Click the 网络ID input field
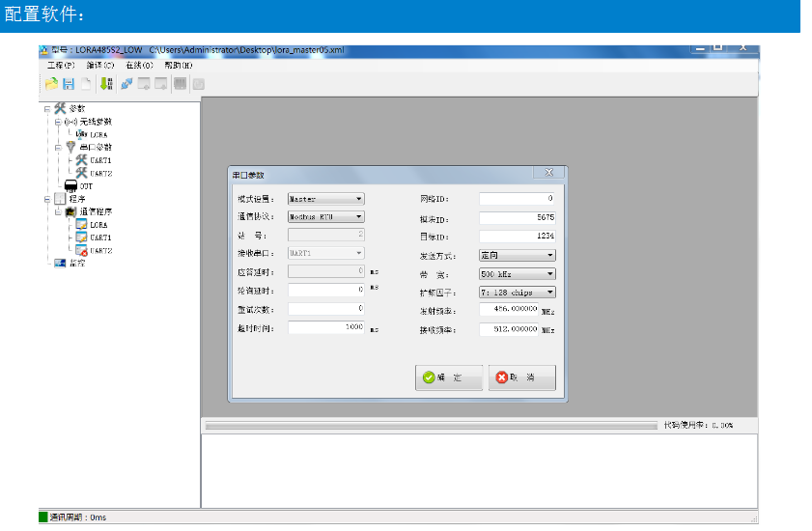The width and height of the screenshot is (812, 531). pos(518,199)
